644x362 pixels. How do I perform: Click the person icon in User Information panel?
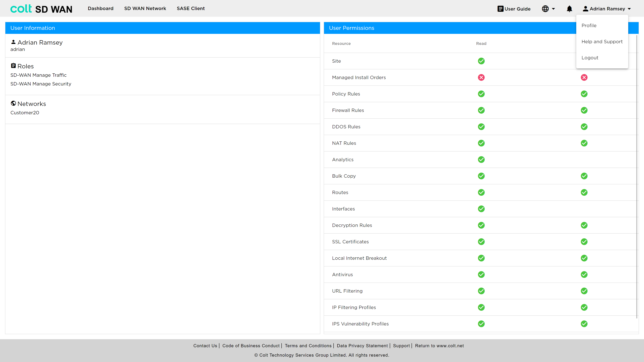click(13, 42)
